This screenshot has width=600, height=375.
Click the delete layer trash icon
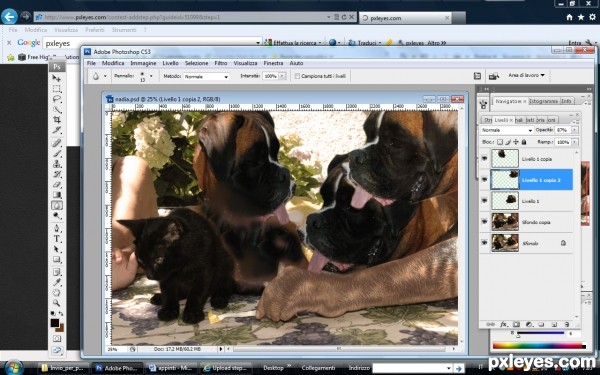coord(567,324)
